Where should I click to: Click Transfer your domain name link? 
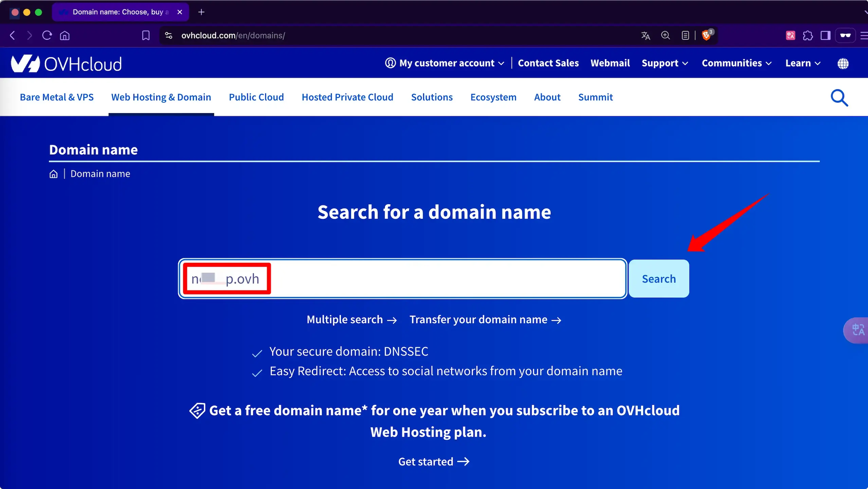tap(486, 320)
